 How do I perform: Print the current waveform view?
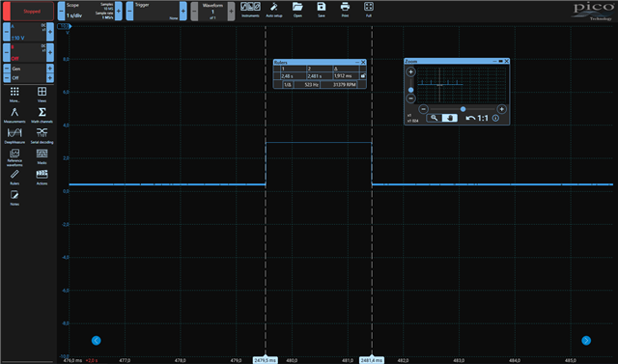pos(345,10)
